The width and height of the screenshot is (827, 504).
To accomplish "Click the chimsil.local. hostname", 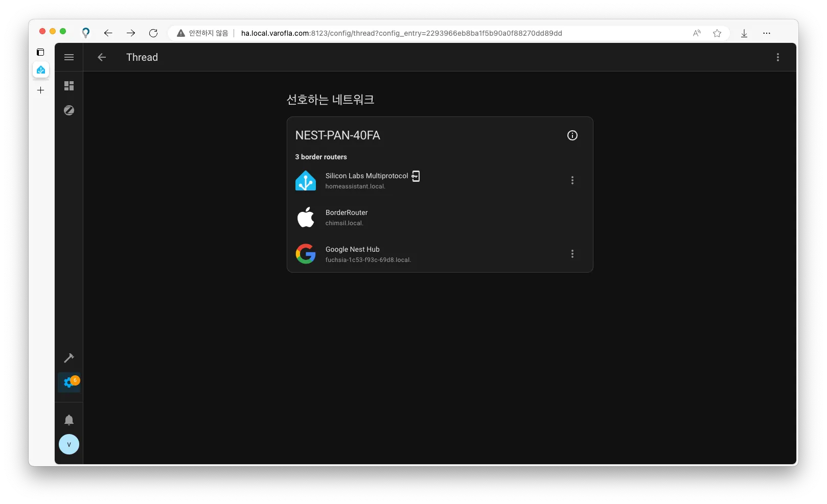I will [x=344, y=223].
